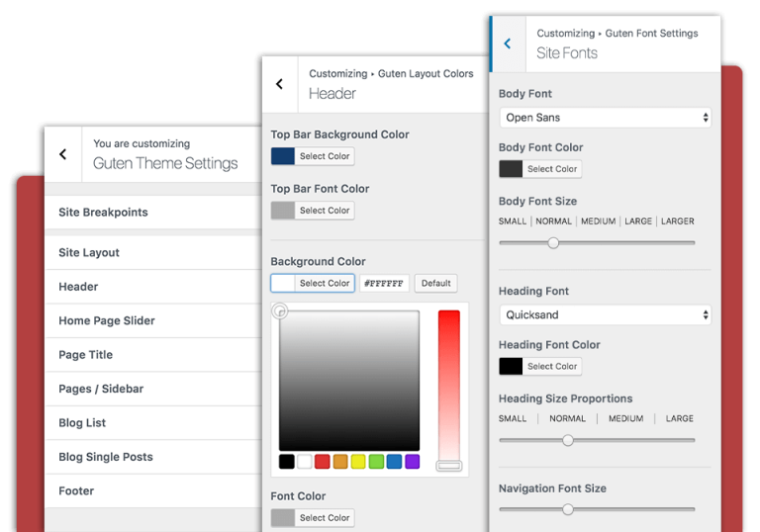Choose MEDIUM under Body Font Size
The height and width of the screenshot is (532, 760).
(x=598, y=222)
